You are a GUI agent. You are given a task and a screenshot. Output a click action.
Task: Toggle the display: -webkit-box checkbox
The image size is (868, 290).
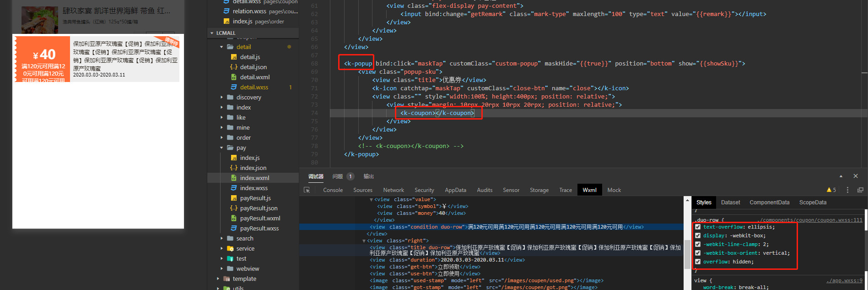(698, 235)
